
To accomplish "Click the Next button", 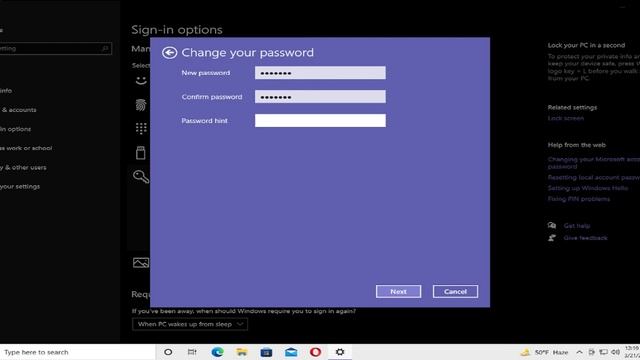I will [x=398, y=291].
